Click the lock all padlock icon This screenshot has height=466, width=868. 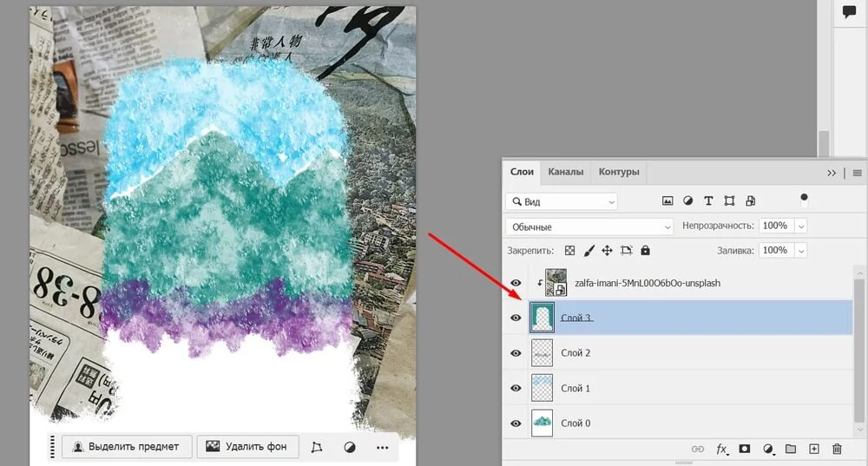point(645,251)
